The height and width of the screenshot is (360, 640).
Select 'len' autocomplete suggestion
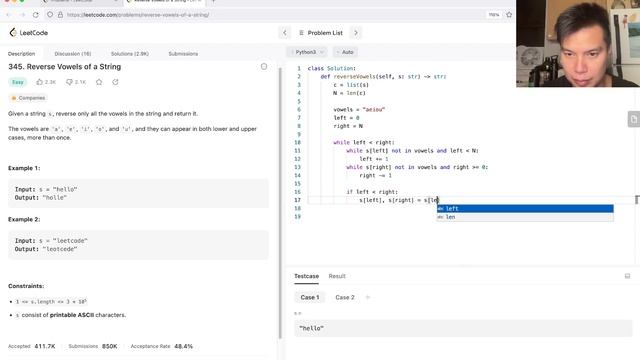(525, 217)
